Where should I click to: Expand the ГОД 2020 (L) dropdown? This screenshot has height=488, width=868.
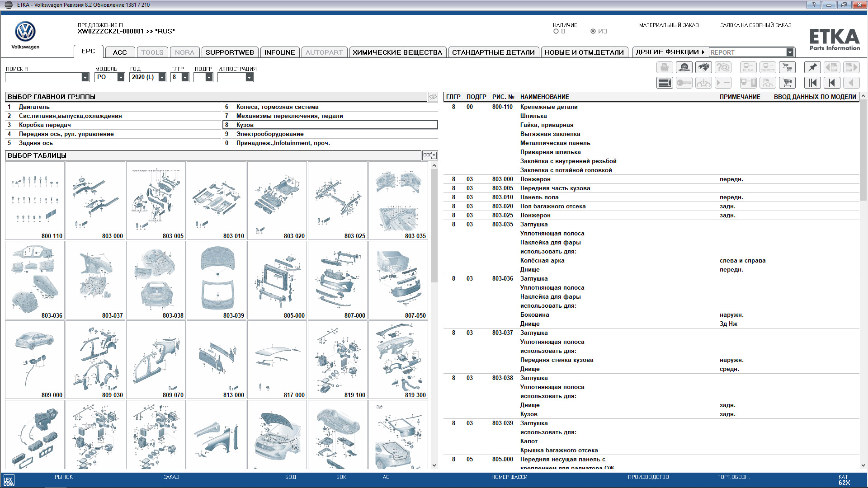pos(162,77)
